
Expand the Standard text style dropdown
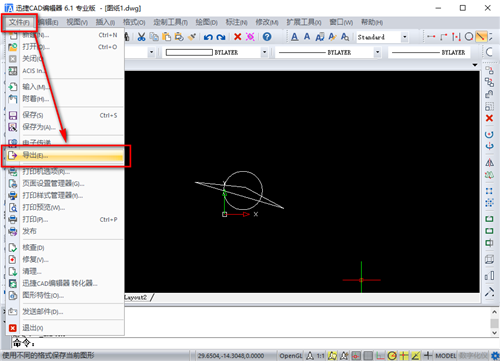404,37
